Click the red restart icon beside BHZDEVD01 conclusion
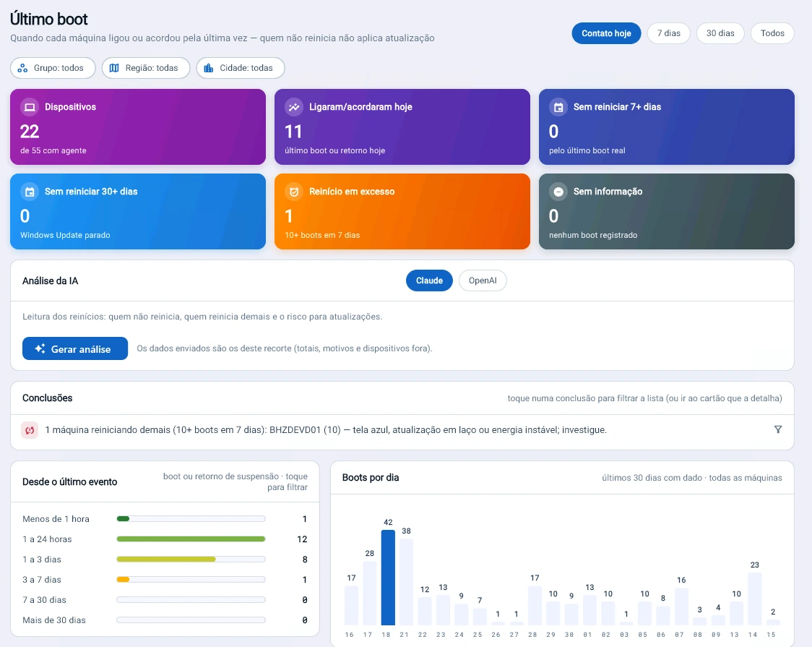Screen dimensions: 812x647 tap(30, 430)
